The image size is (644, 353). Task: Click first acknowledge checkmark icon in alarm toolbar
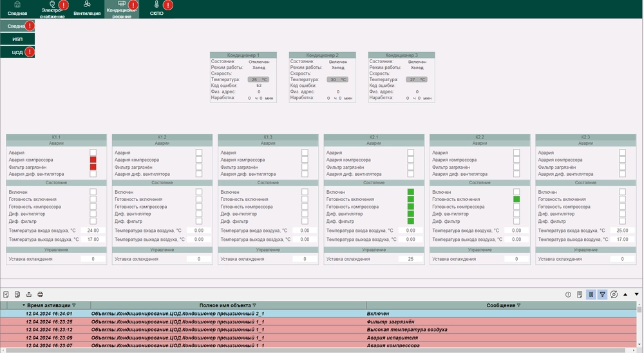click(6, 294)
